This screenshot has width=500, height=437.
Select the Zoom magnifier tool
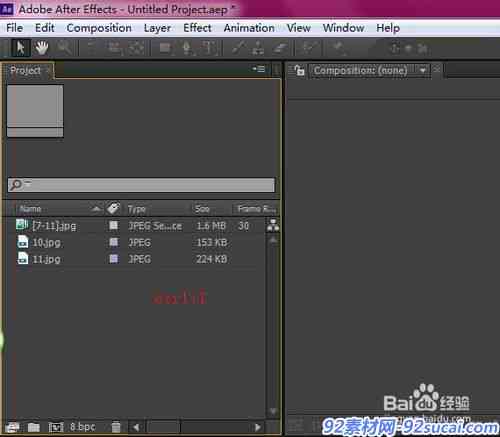63,48
